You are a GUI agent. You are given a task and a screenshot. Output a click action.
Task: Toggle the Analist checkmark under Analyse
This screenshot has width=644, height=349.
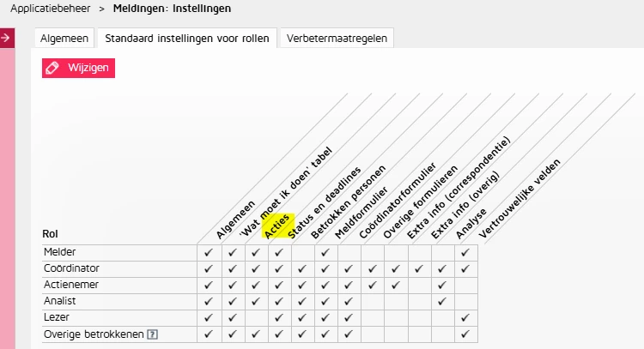click(440, 302)
